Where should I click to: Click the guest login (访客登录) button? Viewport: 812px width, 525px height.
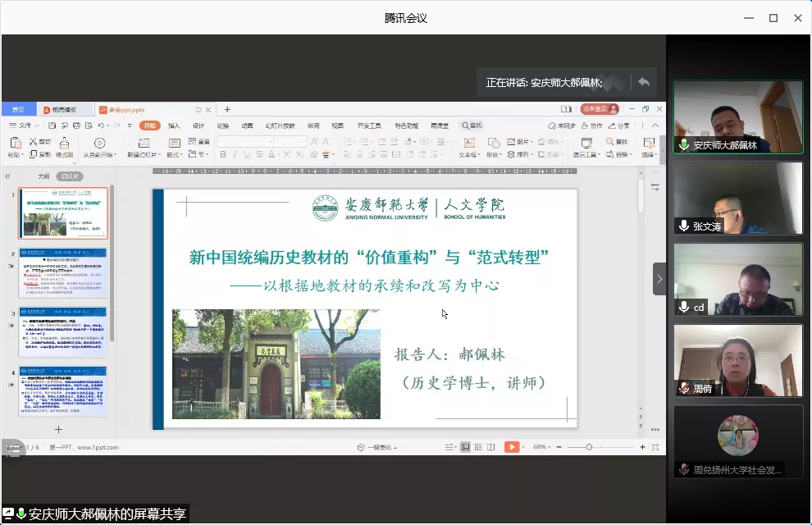(599, 109)
